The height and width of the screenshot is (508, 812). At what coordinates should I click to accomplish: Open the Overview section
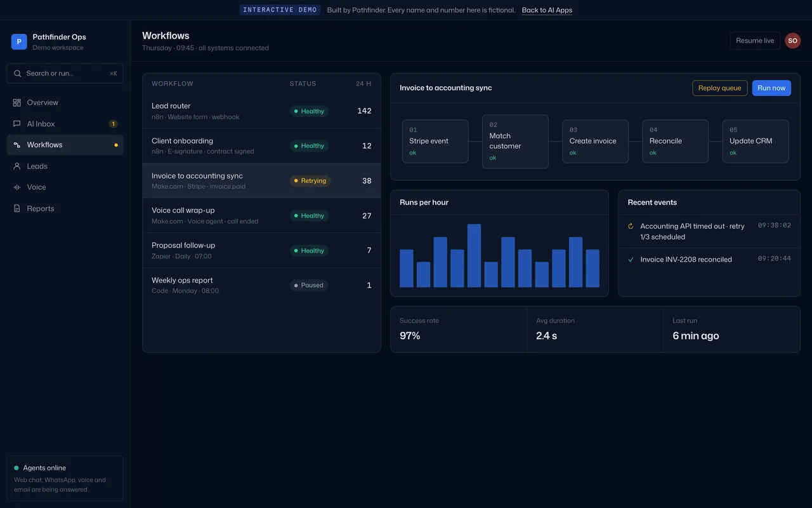(x=65, y=103)
